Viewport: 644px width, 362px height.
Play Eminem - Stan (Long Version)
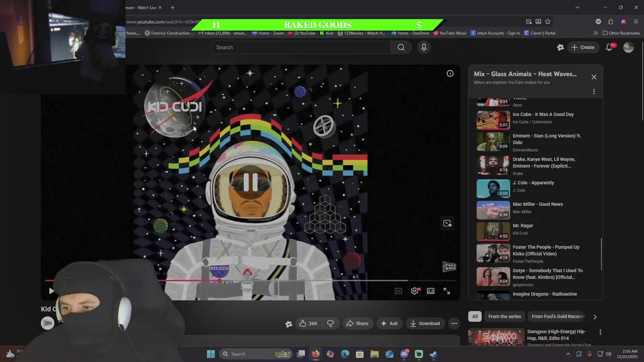click(536, 142)
